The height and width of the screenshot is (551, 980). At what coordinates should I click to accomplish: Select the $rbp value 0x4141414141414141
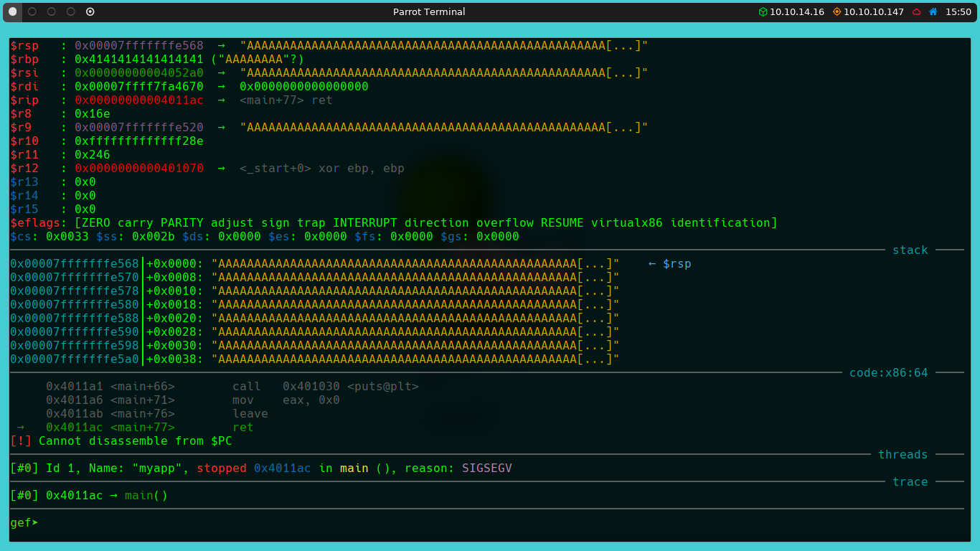pyautogui.click(x=139, y=60)
